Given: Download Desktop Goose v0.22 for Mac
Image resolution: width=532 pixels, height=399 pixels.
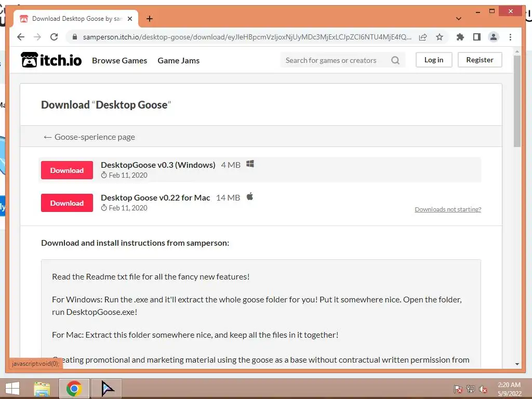Looking at the screenshot, I should (67, 203).
